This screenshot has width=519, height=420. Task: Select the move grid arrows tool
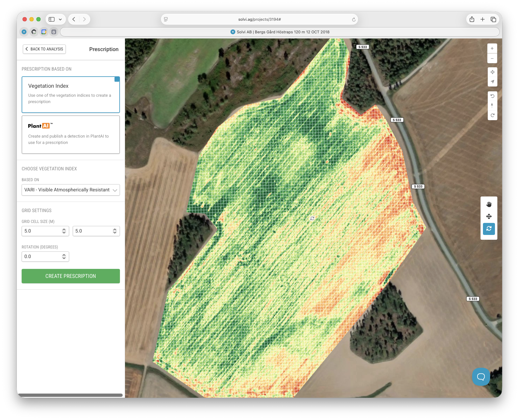489,217
